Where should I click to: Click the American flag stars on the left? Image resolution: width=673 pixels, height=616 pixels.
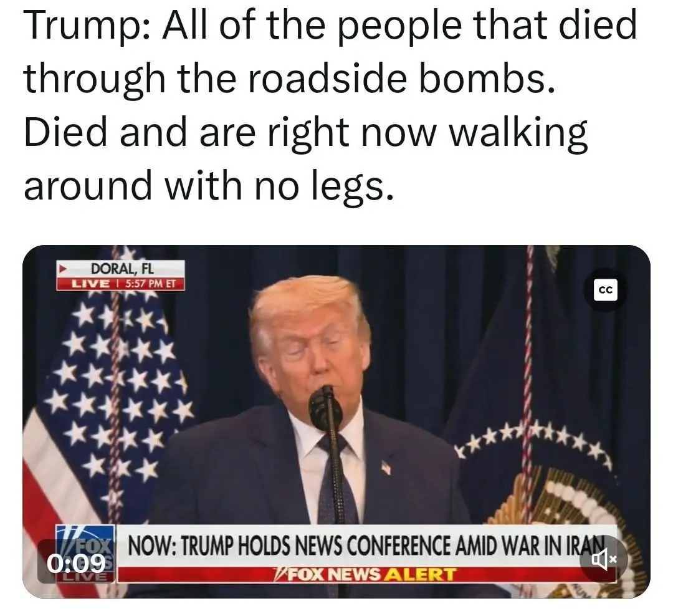click(116, 382)
